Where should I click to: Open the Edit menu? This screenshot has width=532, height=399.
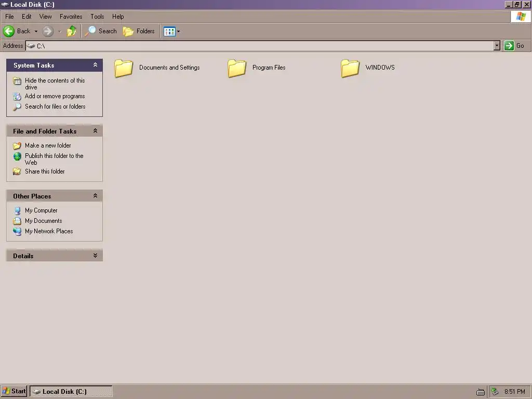tap(26, 17)
